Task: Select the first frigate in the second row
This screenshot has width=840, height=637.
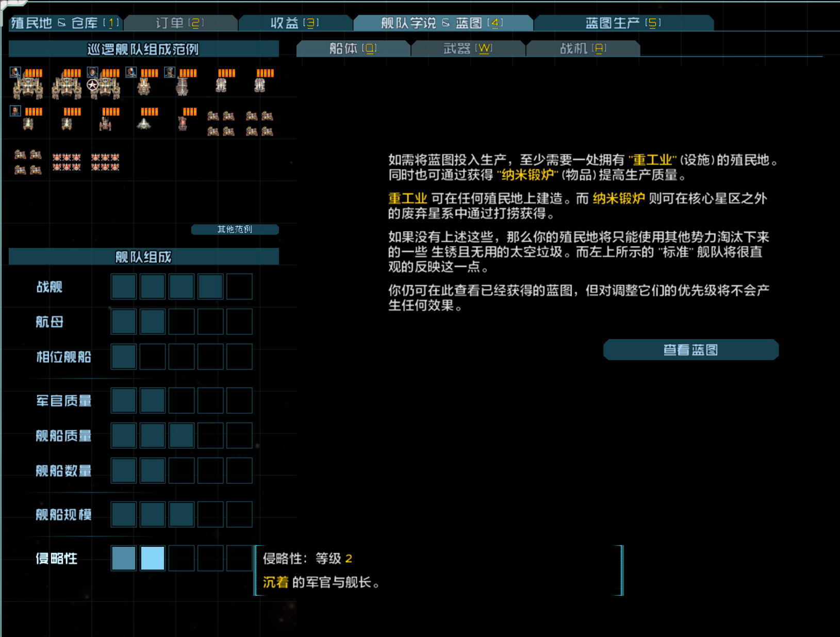Action: [x=28, y=124]
